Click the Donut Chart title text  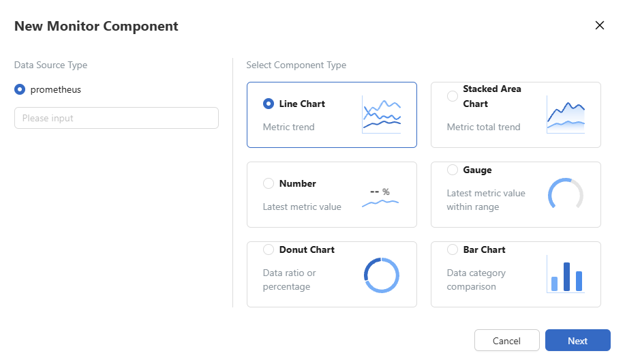(x=307, y=249)
